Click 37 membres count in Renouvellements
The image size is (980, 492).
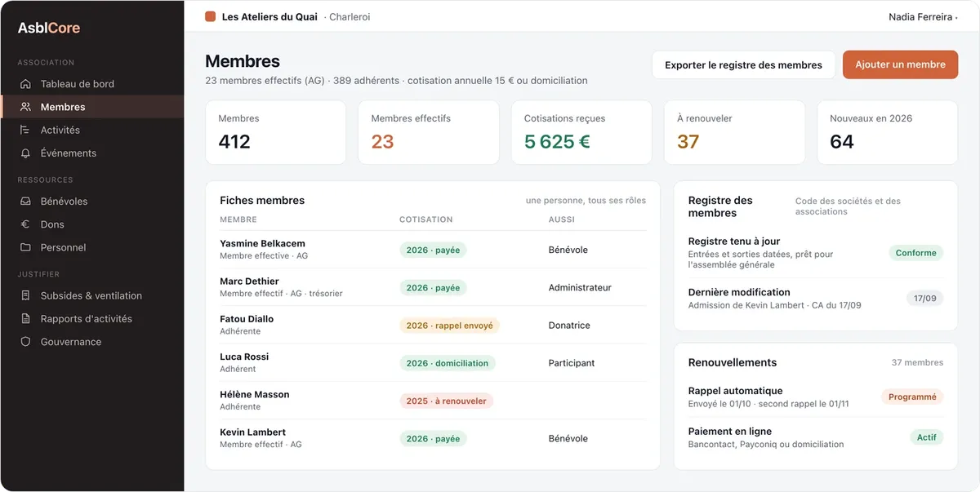917,362
